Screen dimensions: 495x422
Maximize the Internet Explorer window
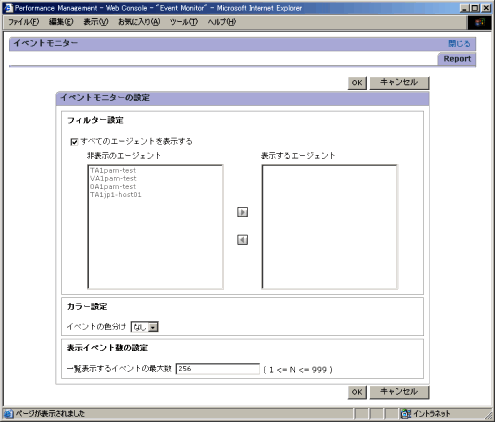point(475,8)
